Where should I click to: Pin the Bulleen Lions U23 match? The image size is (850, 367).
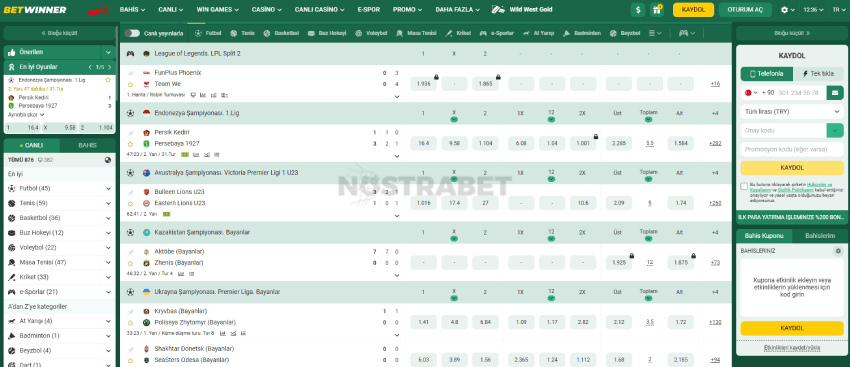[x=130, y=192]
